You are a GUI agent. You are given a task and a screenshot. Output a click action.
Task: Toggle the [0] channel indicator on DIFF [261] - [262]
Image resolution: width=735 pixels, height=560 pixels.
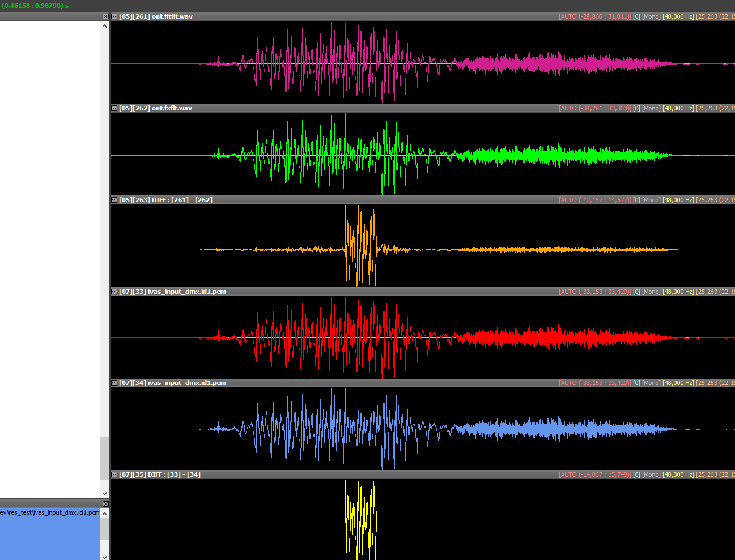(x=636, y=200)
